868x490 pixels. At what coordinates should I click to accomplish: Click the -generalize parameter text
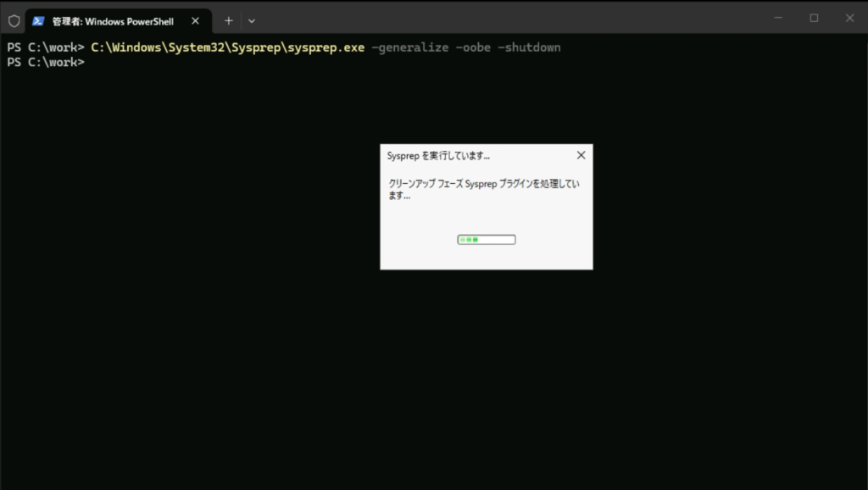409,47
